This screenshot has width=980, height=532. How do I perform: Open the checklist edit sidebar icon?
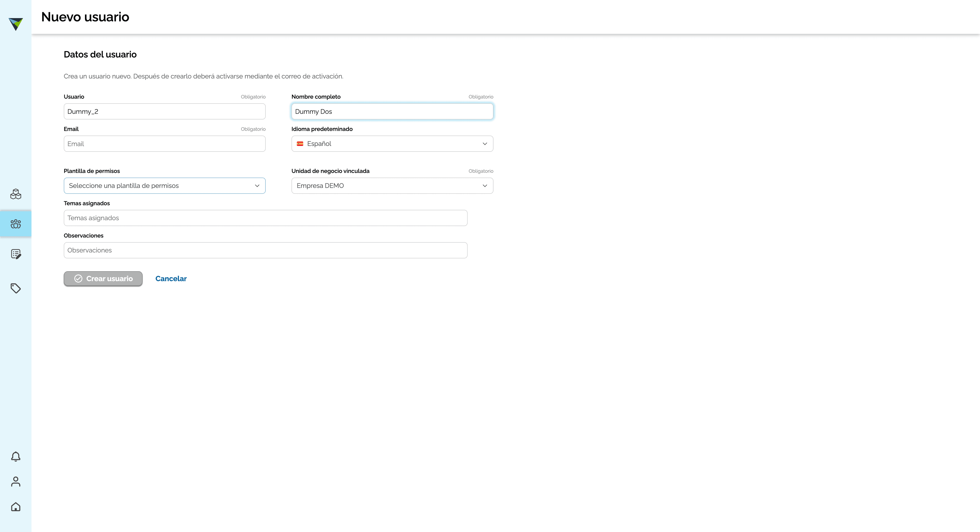coord(16,254)
